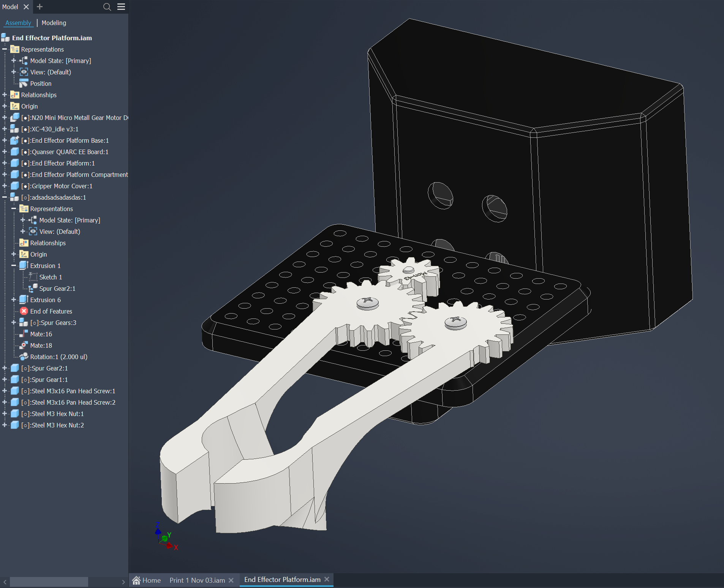The image size is (724, 588).
Task: Click the search icon in the Model browser
Action: coord(107,7)
